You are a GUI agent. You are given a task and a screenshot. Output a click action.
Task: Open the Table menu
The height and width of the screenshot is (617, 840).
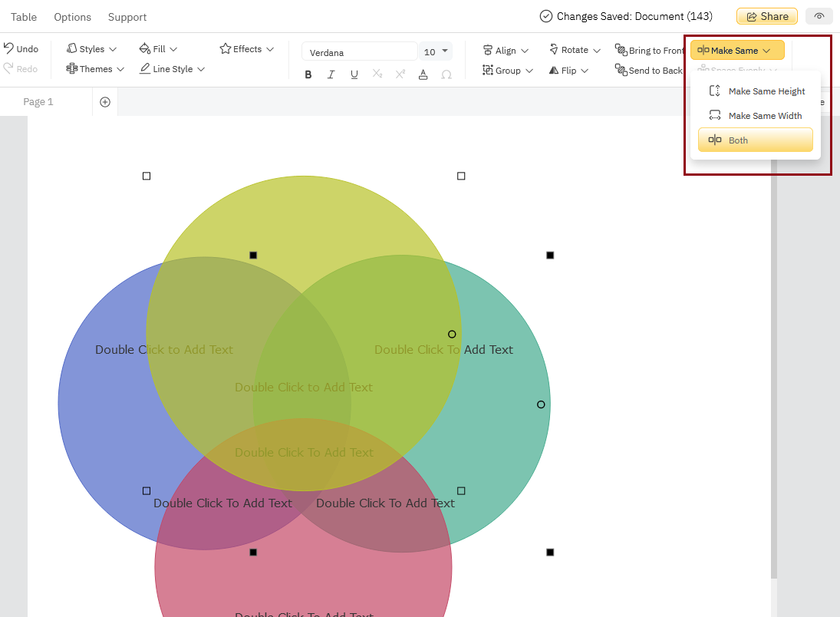click(x=24, y=17)
